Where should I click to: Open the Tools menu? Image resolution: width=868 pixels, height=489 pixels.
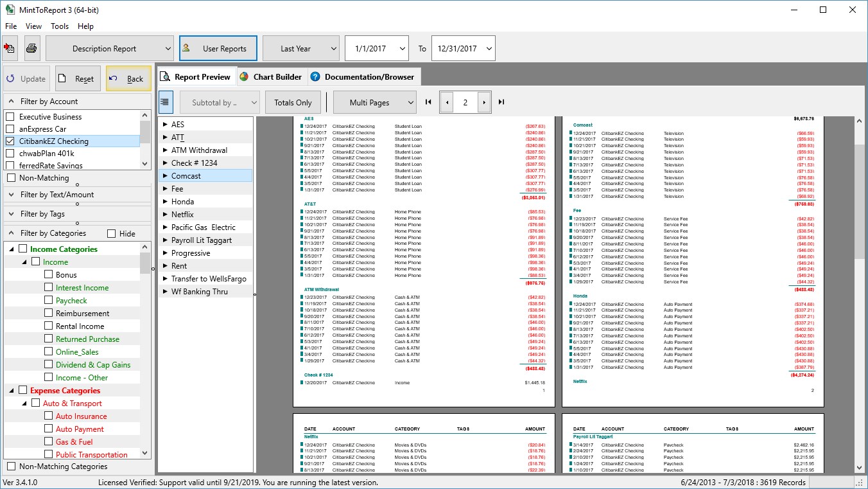(x=60, y=26)
